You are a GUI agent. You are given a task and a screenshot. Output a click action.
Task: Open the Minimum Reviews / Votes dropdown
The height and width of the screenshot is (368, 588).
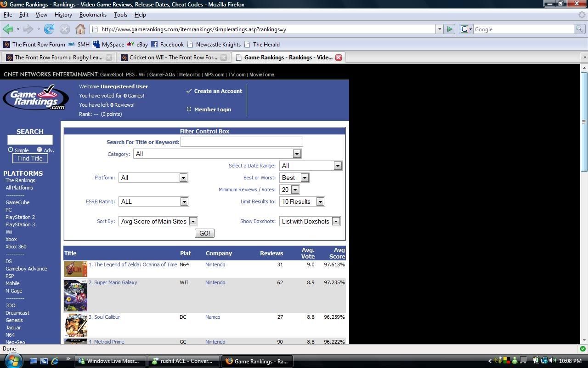coord(289,190)
